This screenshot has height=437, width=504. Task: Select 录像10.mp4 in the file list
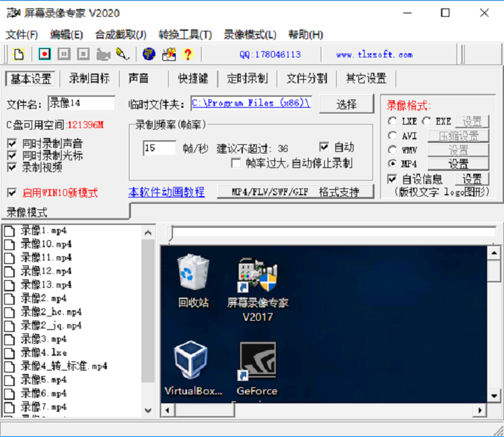(45, 244)
